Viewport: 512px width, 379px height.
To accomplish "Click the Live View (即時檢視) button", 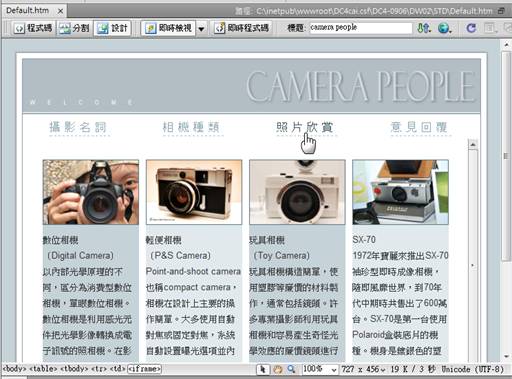I will (169, 28).
